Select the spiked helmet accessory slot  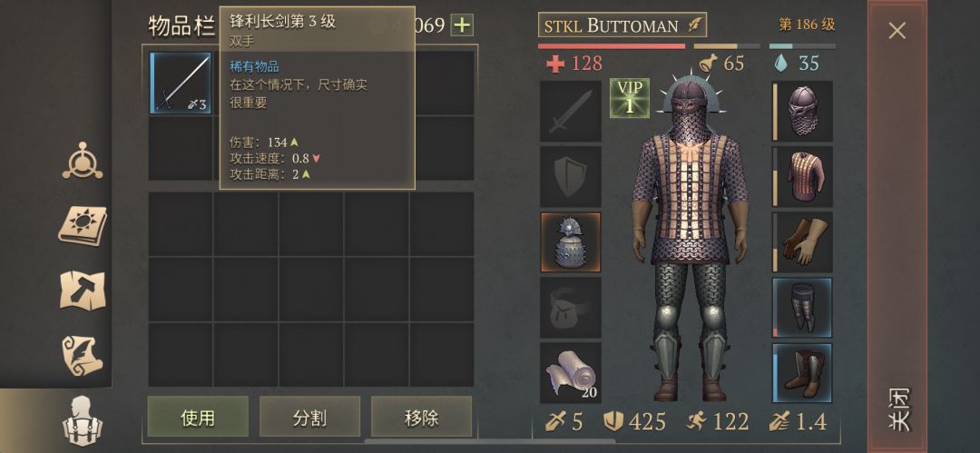[571, 242]
